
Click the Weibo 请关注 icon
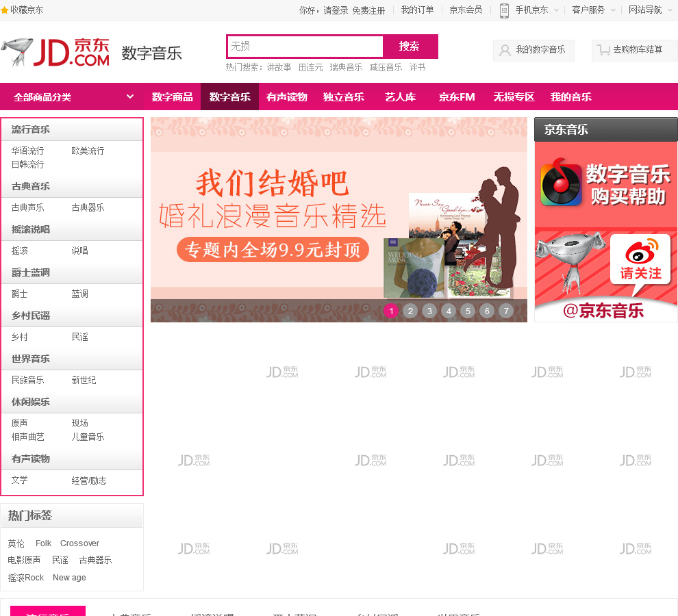tap(640, 259)
